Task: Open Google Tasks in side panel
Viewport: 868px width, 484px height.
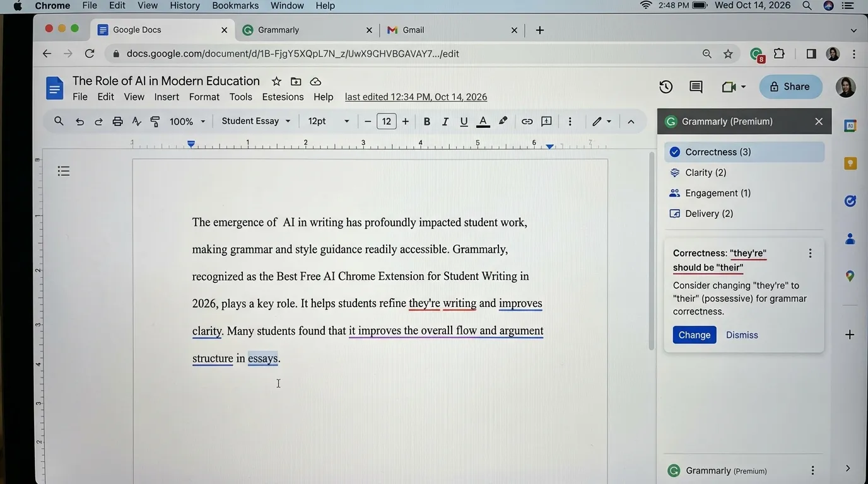Action: coord(850,201)
